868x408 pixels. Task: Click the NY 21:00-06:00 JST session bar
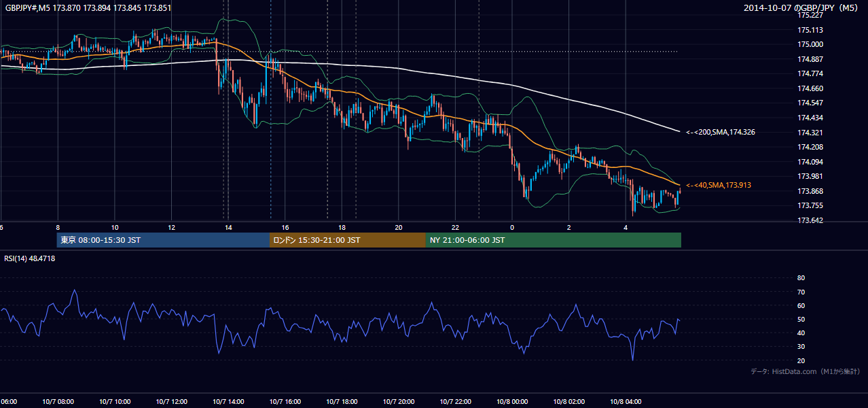(554, 240)
